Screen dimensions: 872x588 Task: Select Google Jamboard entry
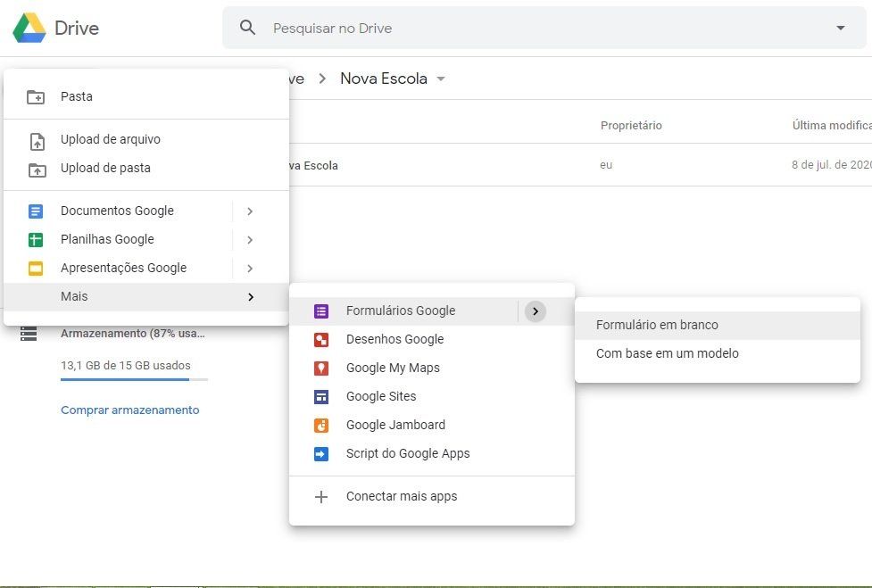(x=432, y=425)
